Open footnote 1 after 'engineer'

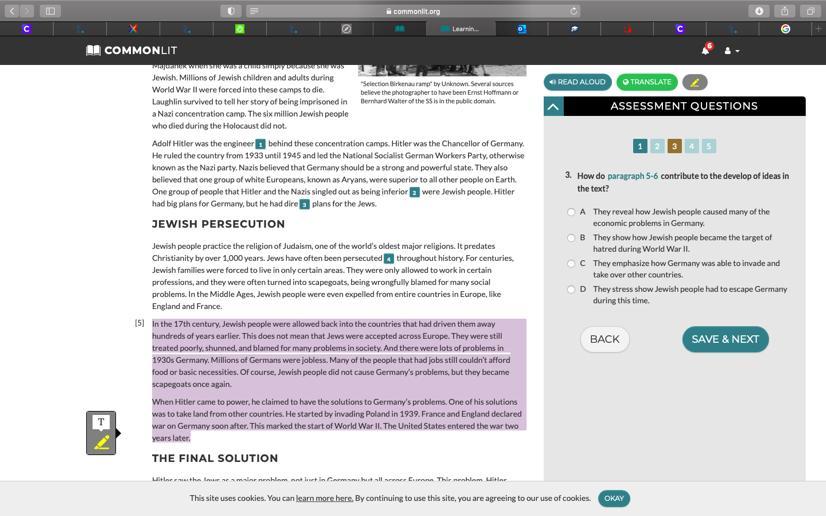(260, 144)
